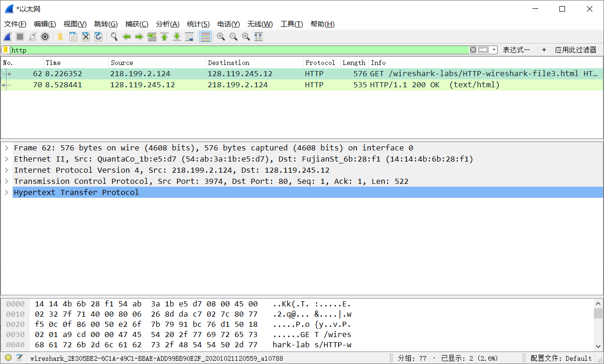The width and height of the screenshot is (604, 364).
Task: Reset text size to normal
Action: point(246,37)
